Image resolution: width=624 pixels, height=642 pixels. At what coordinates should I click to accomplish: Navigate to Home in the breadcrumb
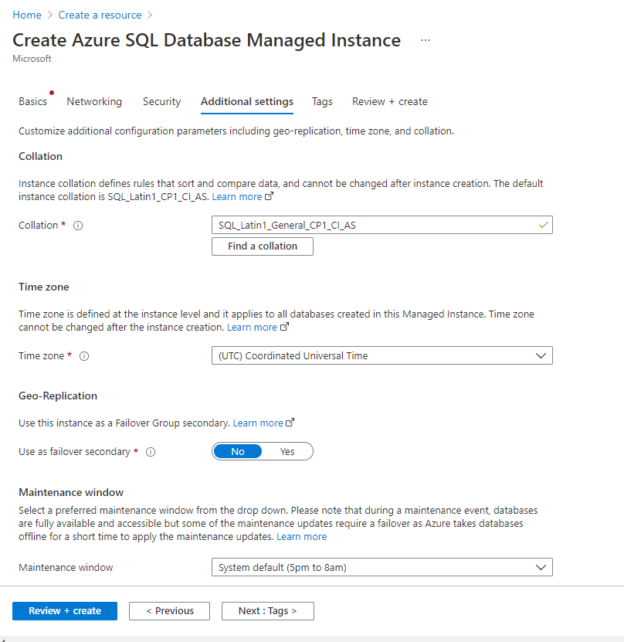pos(26,15)
